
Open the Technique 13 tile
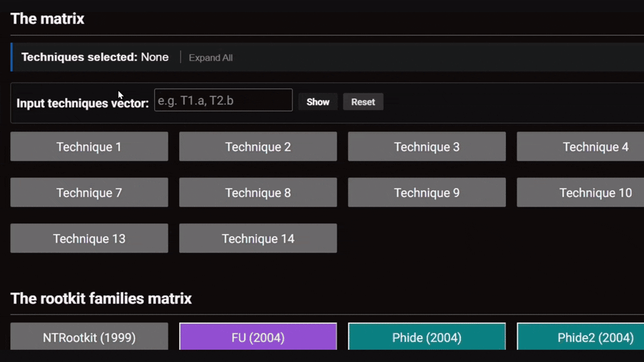point(89,239)
